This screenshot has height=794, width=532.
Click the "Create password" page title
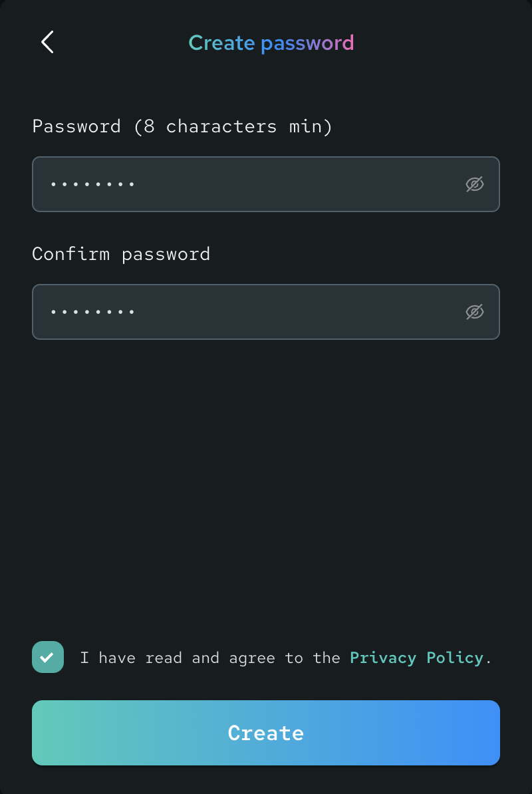point(271,43)
